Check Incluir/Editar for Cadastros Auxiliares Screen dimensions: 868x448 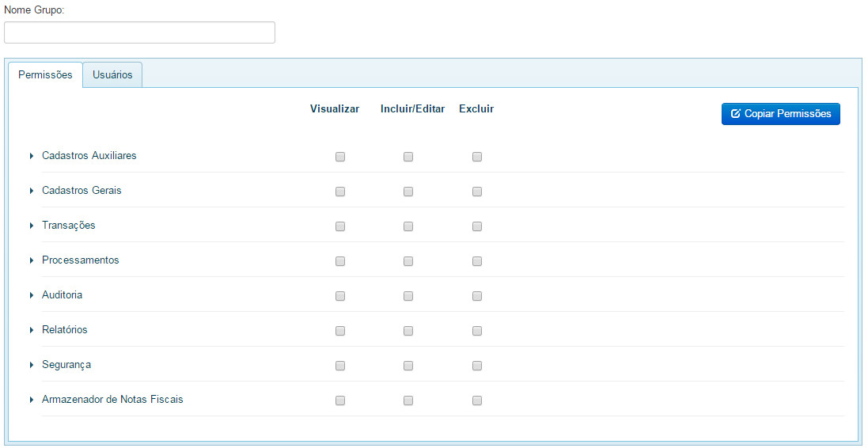(408, 157)
